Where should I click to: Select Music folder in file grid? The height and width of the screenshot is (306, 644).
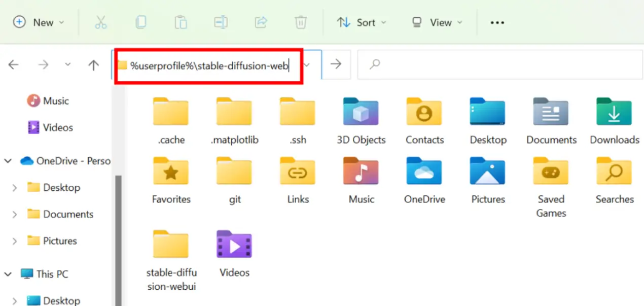point(361,180)
